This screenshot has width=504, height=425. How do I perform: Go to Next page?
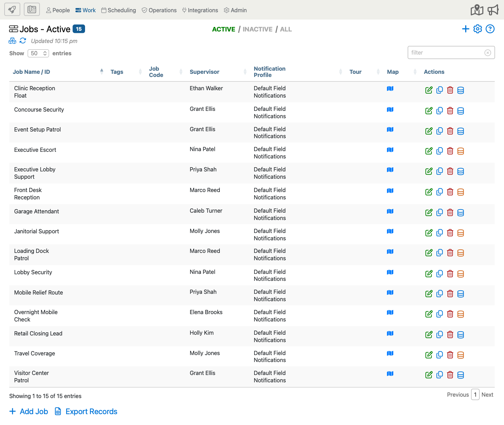coord(487,395)
